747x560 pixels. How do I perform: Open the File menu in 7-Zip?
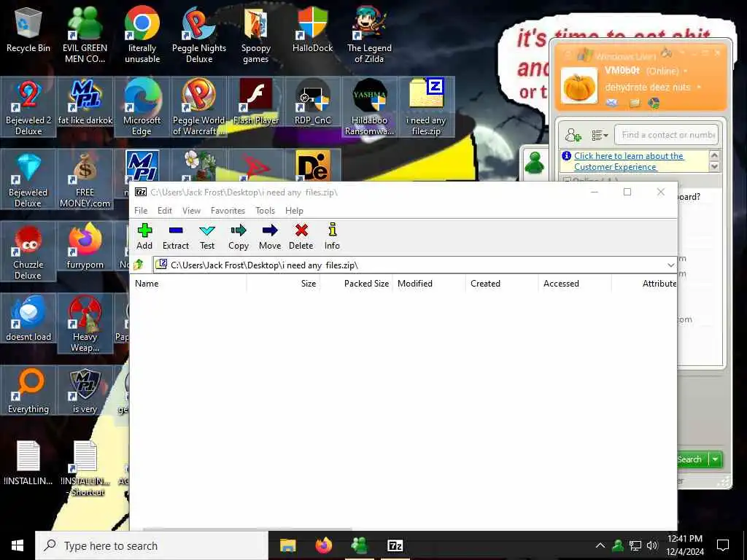click(141, 211)
